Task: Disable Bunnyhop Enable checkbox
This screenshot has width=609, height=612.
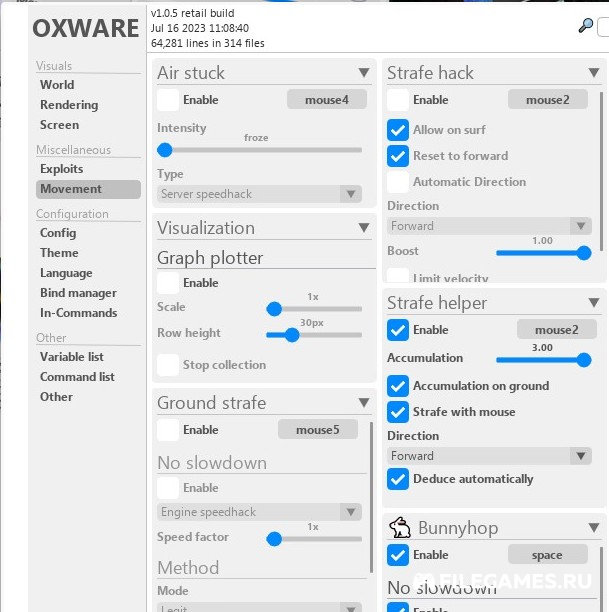Action: point(398,555)
